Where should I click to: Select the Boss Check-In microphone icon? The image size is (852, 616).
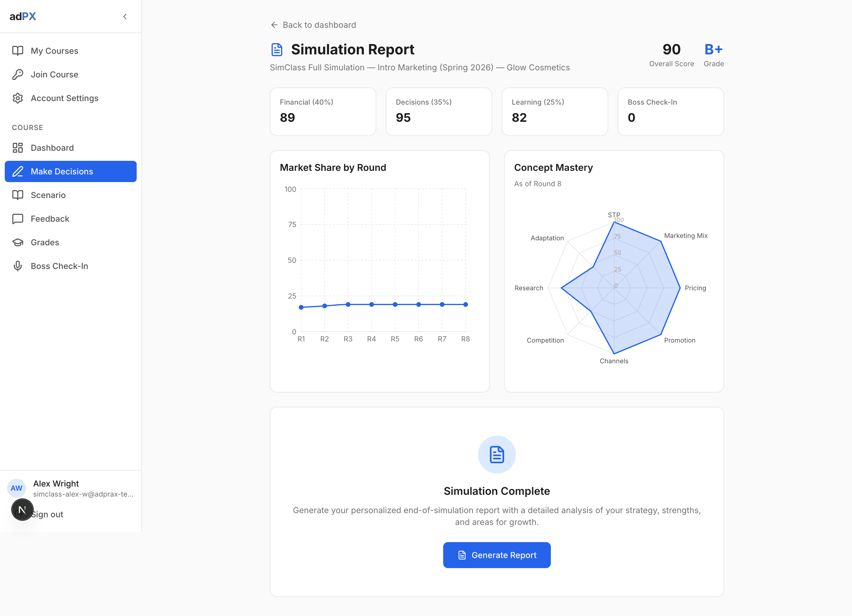click(x=18, y=266)
